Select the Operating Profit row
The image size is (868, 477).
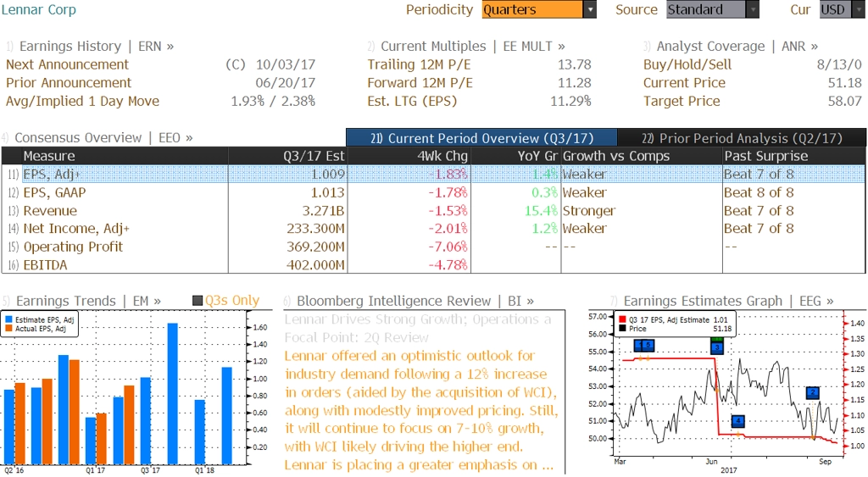click(x=433, y=247)
